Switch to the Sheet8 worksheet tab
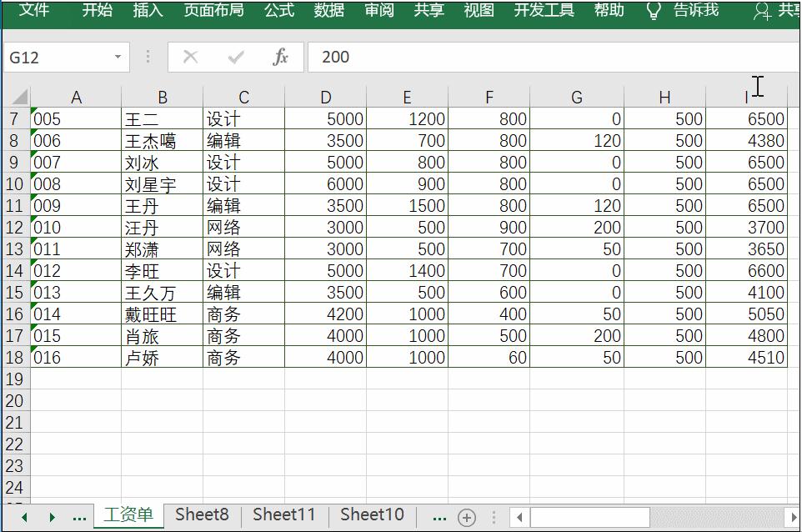802x532 pixels. coord(202,514)
